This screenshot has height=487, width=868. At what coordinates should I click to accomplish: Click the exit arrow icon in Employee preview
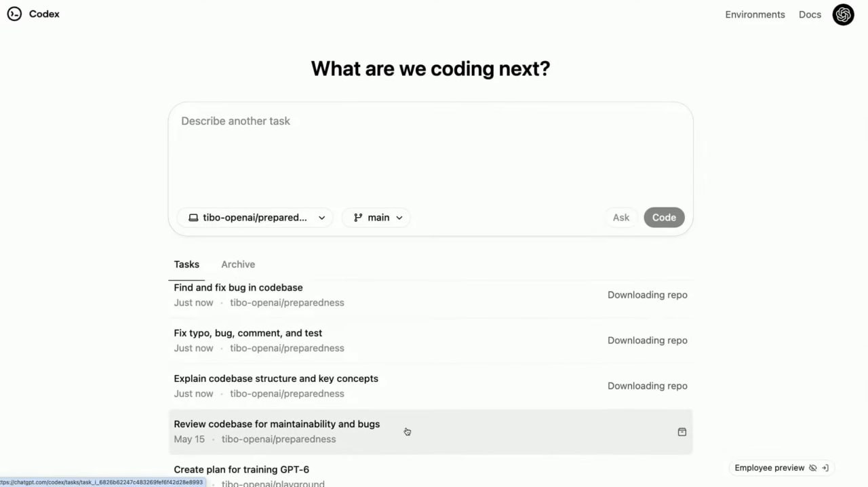click(x=825, y=468)
